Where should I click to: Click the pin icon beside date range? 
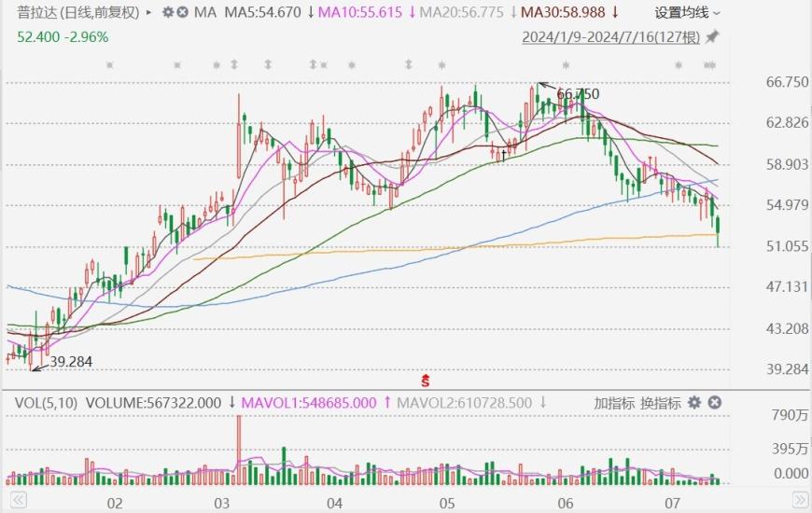[x=712, y=37]
